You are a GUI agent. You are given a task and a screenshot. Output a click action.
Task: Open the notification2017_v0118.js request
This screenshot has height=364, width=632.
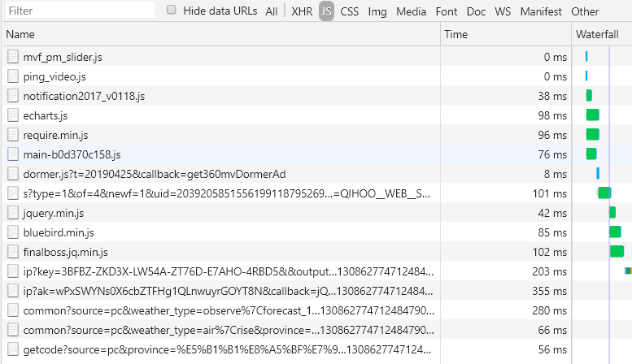84,96
